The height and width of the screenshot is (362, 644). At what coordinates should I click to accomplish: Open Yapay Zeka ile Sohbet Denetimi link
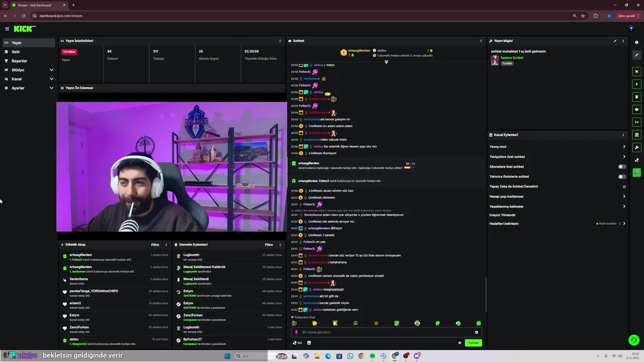pyautogui.click(x=557, y=187)
